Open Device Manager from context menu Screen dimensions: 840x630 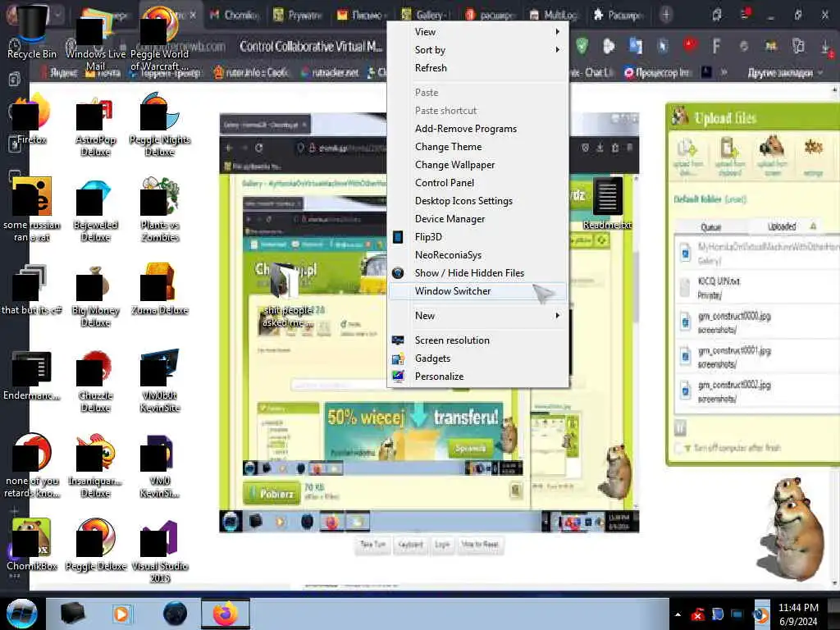[477, 219]
